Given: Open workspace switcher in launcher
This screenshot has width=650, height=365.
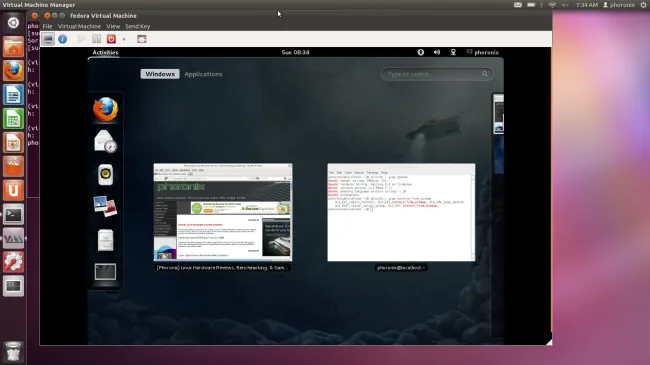Looking at the screenshot, I should pos(13,286).
